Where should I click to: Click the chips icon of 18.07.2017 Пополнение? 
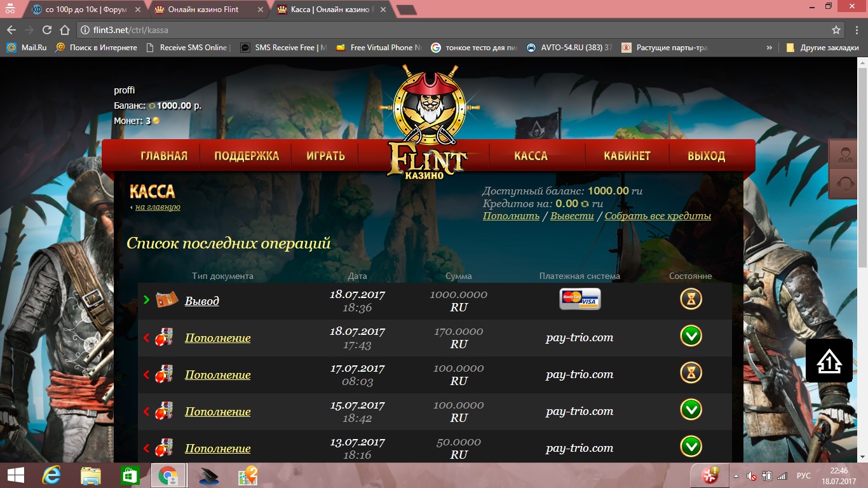[x=165, y=337]
